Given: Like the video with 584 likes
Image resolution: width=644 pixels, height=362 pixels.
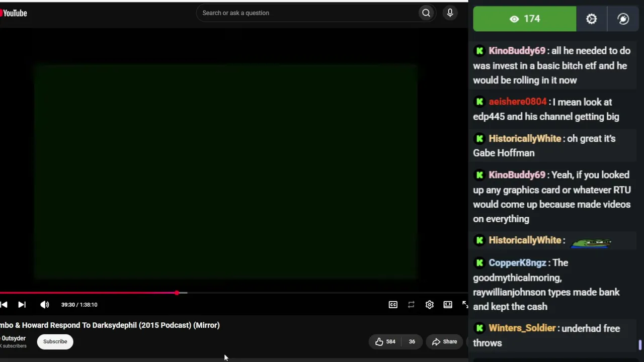Looking at the screenshot, I should click(385, 342).
